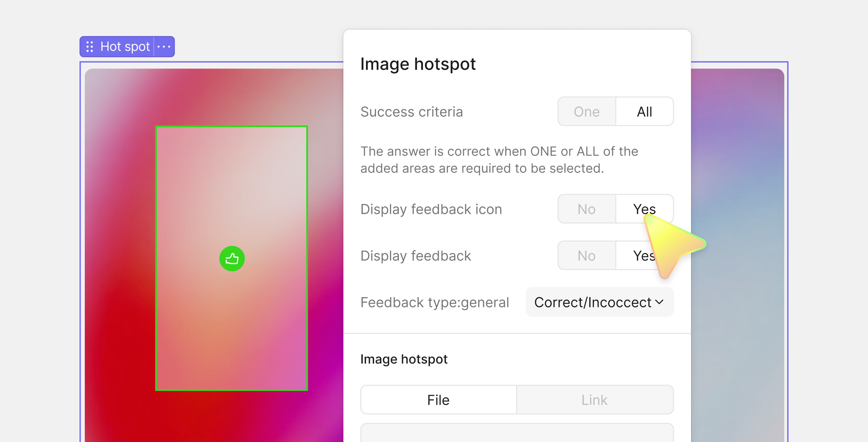Open the three-dot menu on Hot spot tag
The height and width of the screenshot is (442, 868).
(x=164, y=47)
